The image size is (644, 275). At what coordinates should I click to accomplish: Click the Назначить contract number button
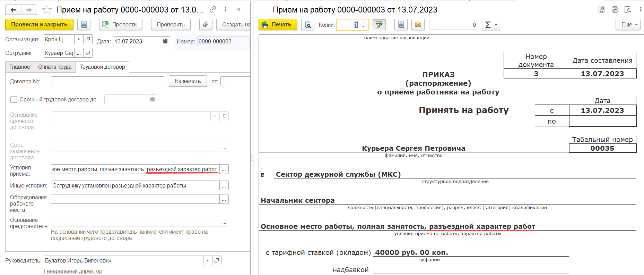pos(188,81)
